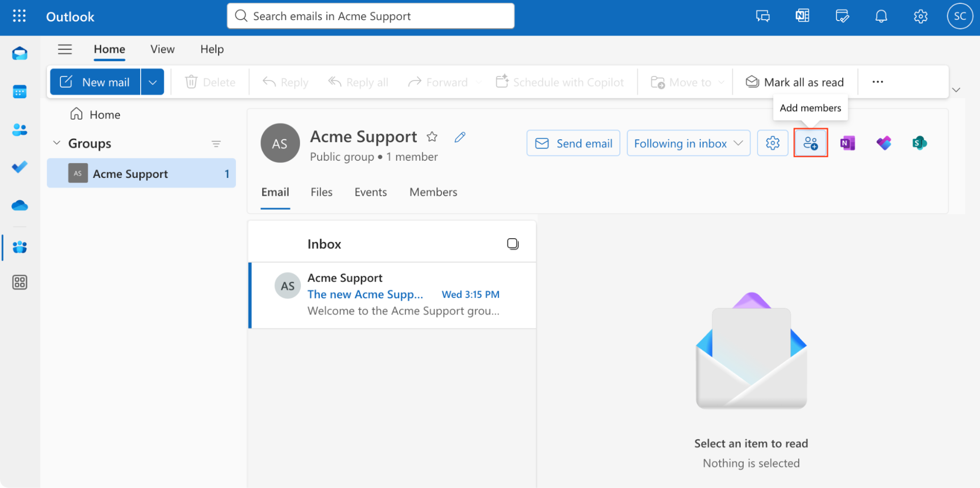Screen dimensions: 980x488
Task: Open the Help ribbon tab
Action: click(x=212, y=49)
